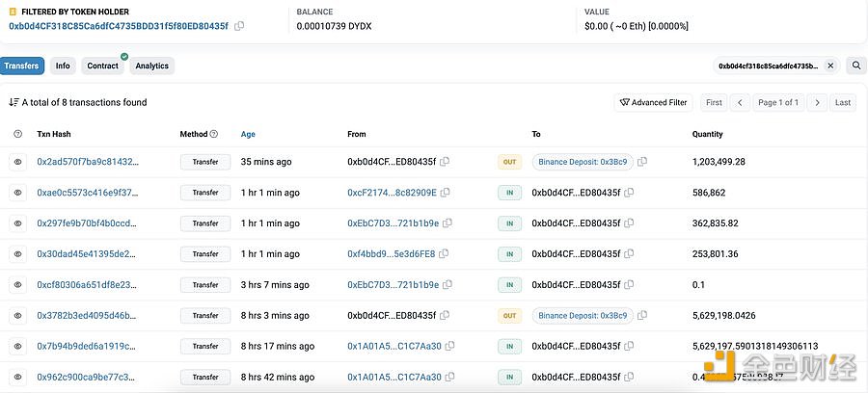Copy To address in the 8 hrs 17 mins row
868x393 pixels.
[x=629, y=347]
